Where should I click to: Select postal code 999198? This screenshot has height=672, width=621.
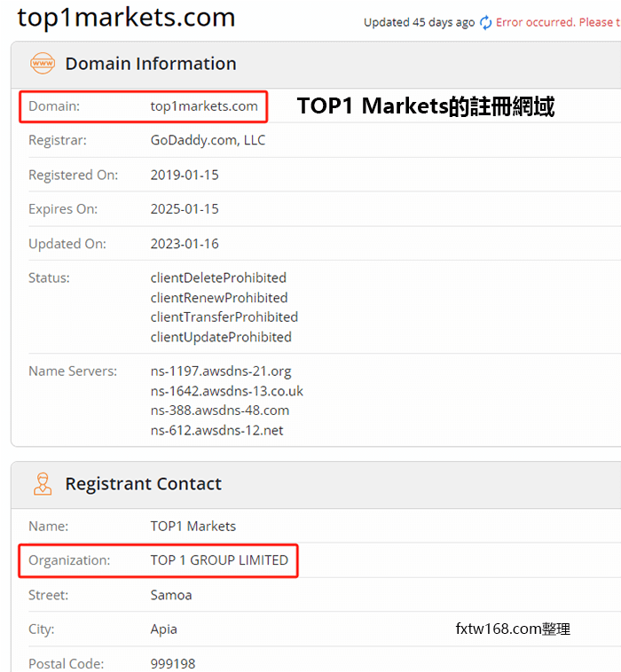tap(173, 663)
